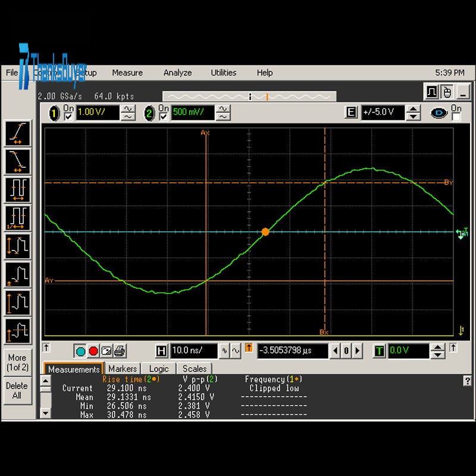
Task: Toggle channel 1 On checkbox
Action: (68, 117)
